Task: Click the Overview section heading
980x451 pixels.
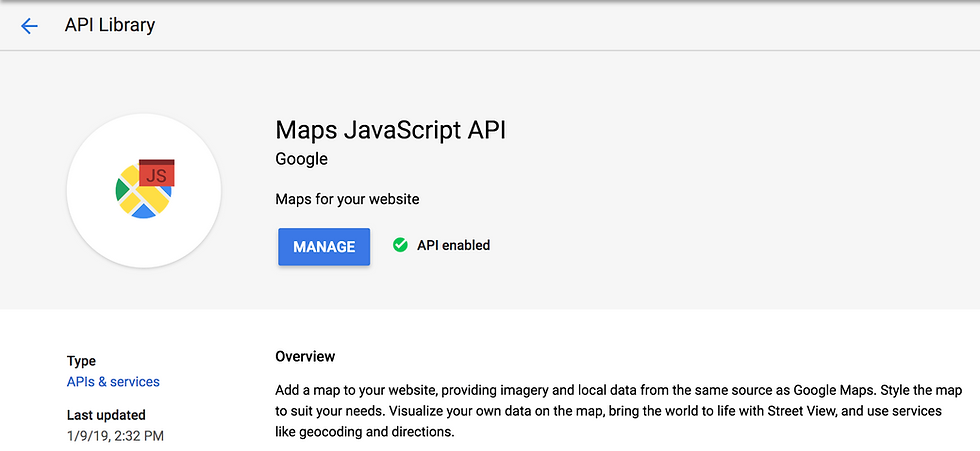Action: 305,357
